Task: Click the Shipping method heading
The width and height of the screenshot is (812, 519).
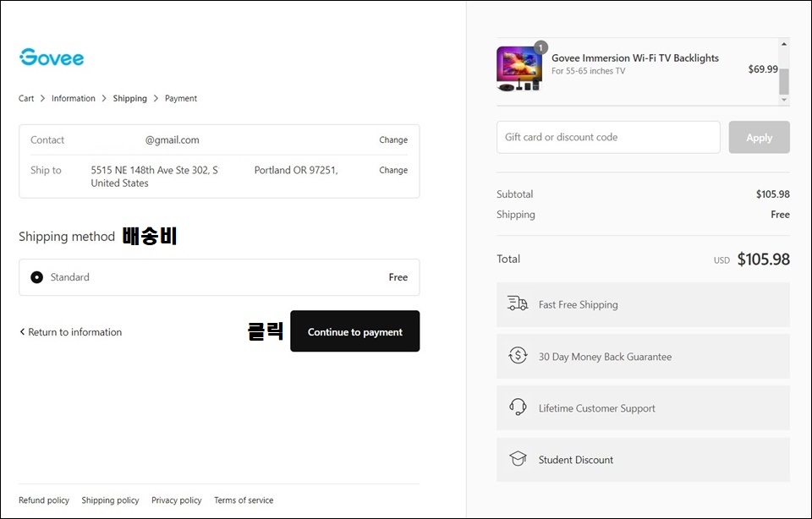Action: click(x=67, y=237)
